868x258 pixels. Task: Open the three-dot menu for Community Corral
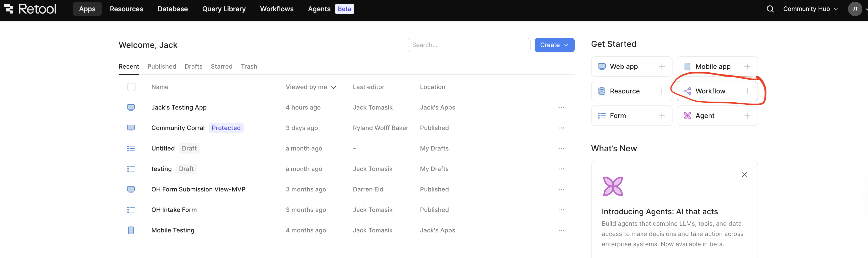561,128
